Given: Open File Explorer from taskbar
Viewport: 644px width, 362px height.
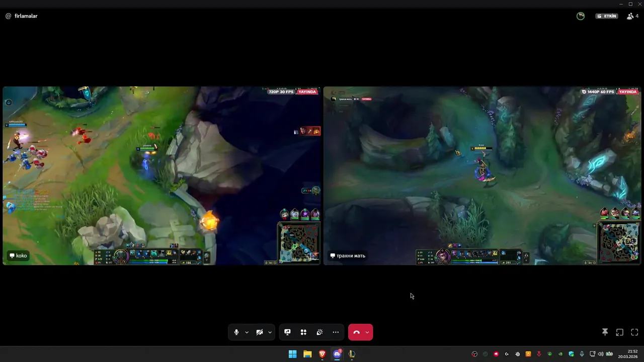Looking at the screenshot, I should (307, 354).
